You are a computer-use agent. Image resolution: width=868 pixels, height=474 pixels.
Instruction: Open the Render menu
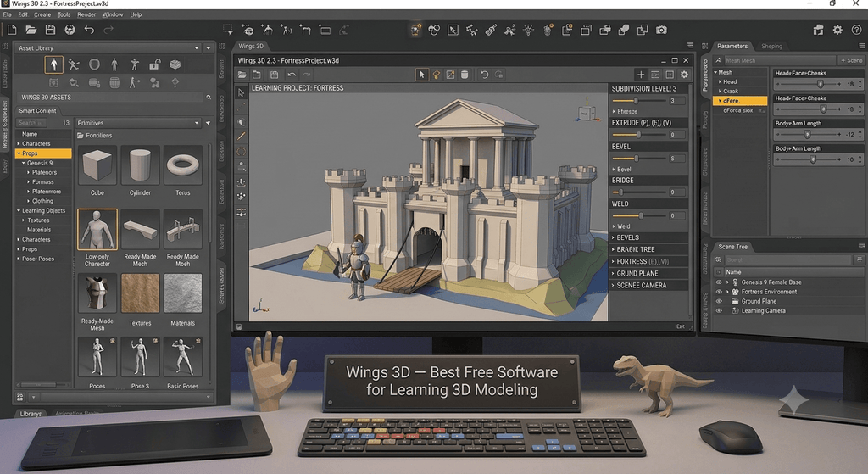tap(86, 14)
